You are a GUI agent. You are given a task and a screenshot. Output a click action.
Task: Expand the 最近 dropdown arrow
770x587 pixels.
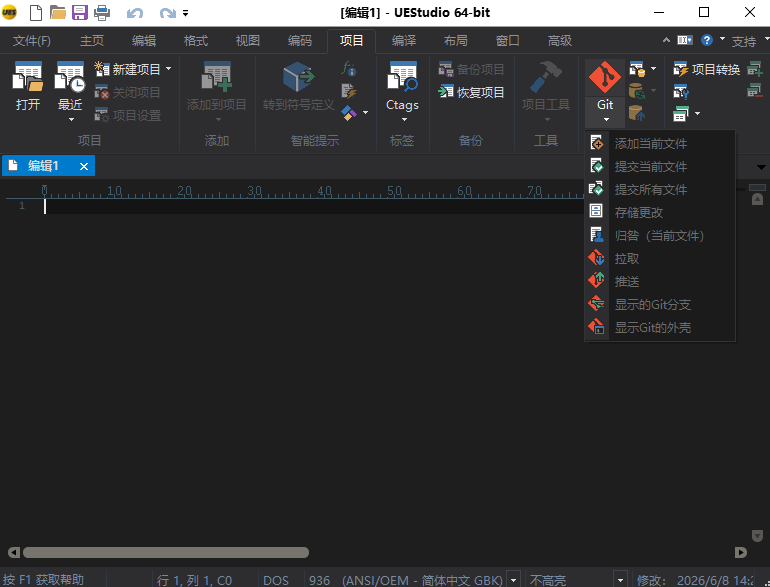[x=71, y=119]
